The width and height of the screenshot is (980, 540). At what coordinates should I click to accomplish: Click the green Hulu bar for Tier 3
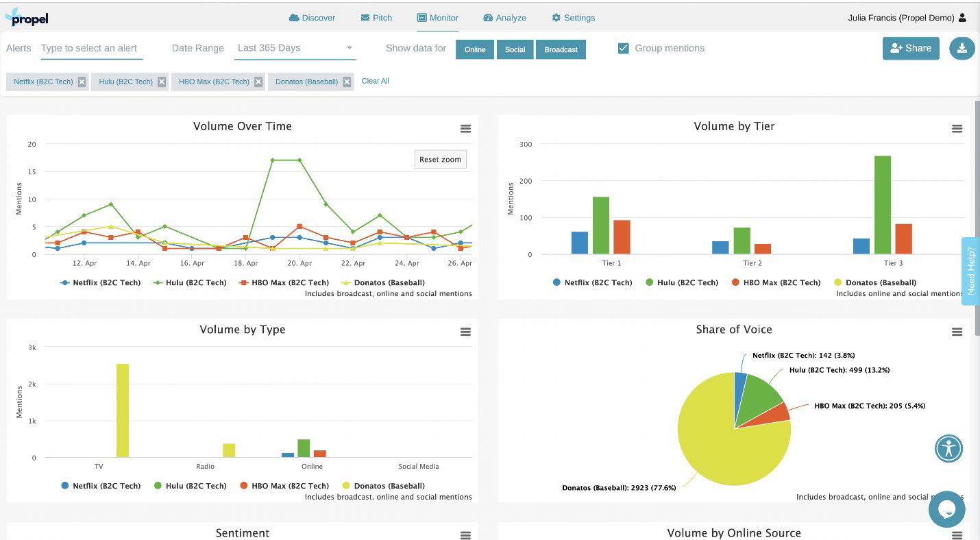tap(883, 205)
